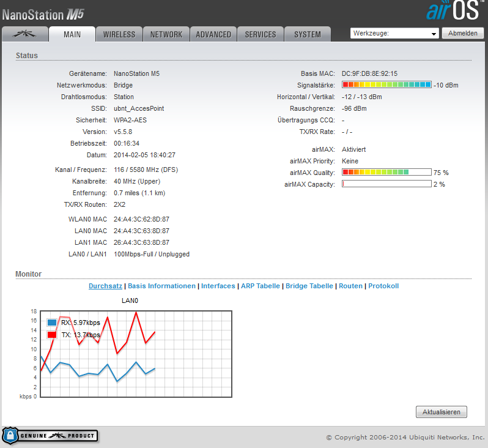Go to the ADVANCED tab
This screenshot has height=448, width=488.
click(213, 34)
